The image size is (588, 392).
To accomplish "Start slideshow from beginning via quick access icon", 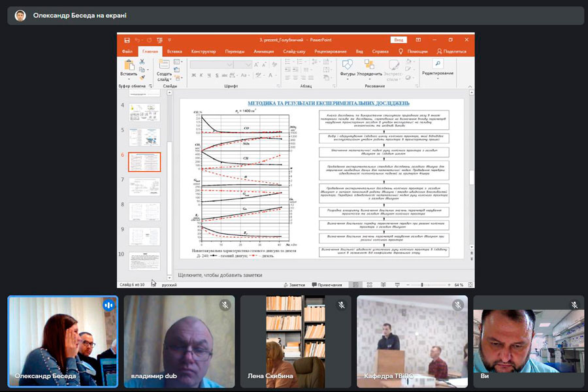I will pos(159,40).
